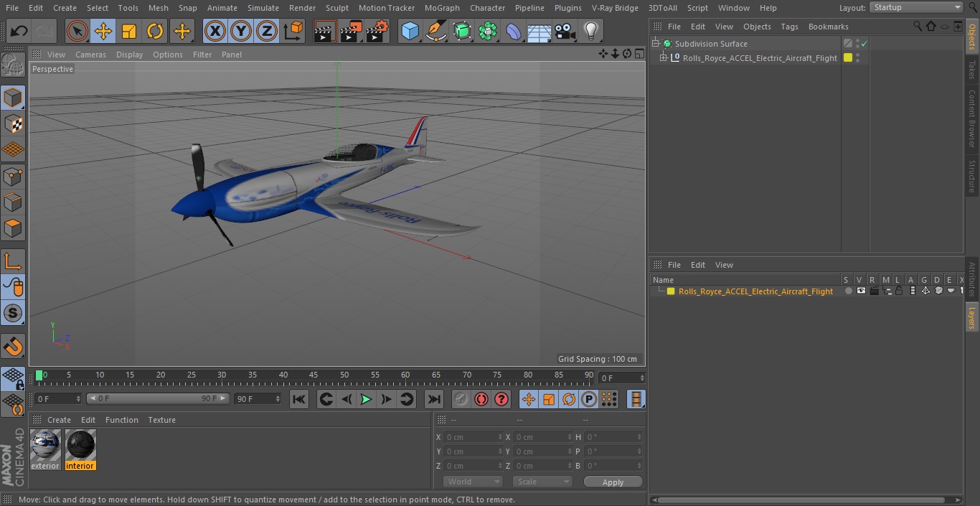The image size is (980, 506).
Task: Switch to Polygons mode
Action: coord(13,228)
